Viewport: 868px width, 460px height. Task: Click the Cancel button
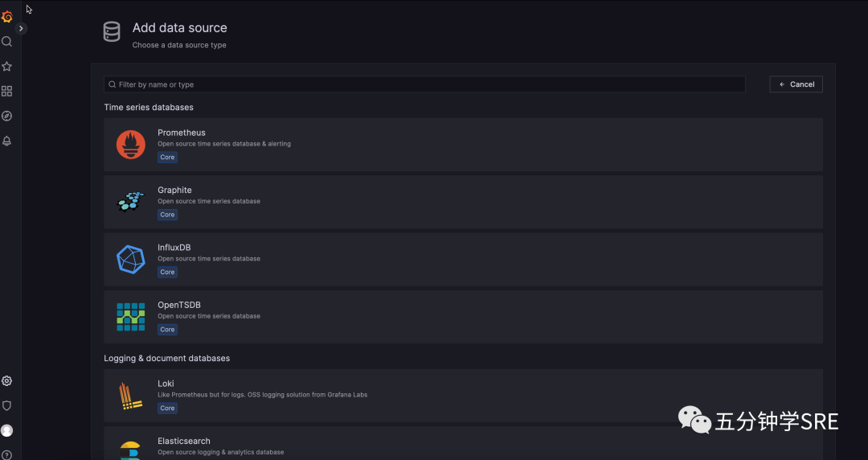pyautogui.click(x=796, y=84)
